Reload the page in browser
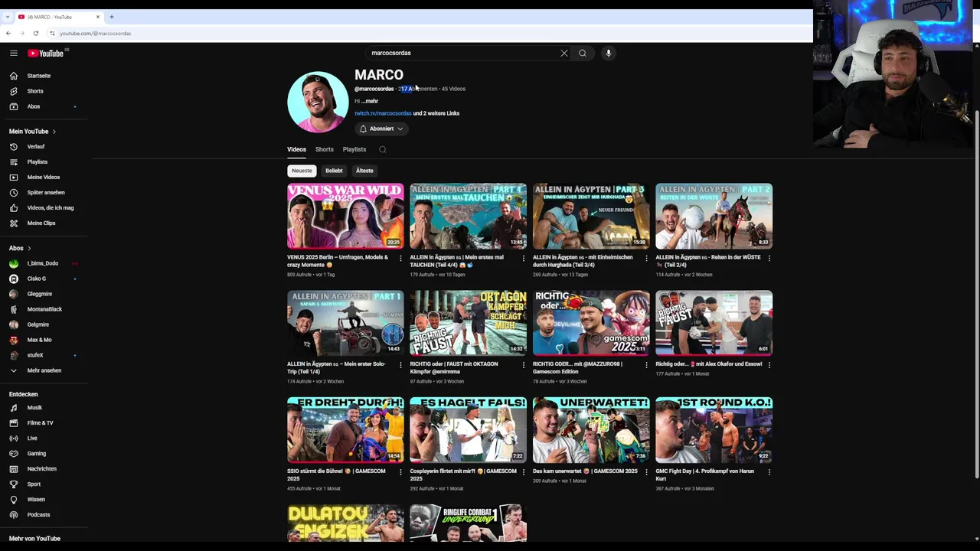The height and width of the screenshot is (551, 980). click(x=35, y=33)
